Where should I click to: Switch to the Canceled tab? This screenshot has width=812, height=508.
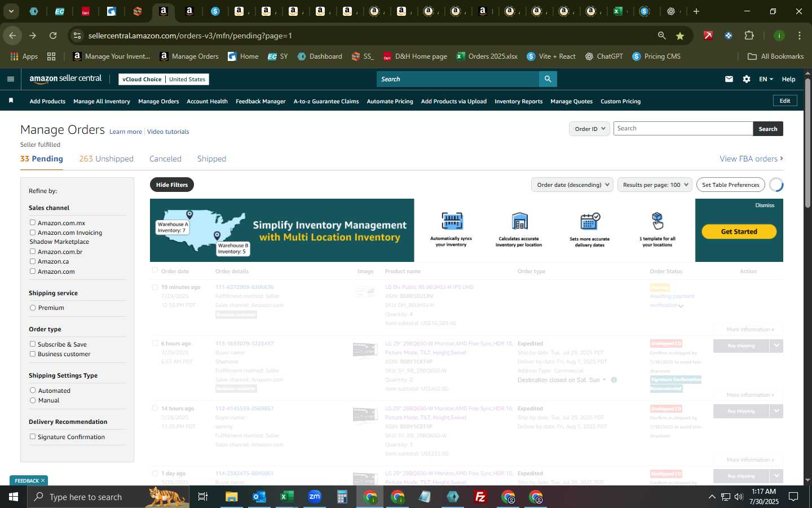click(x=165, y=159)
